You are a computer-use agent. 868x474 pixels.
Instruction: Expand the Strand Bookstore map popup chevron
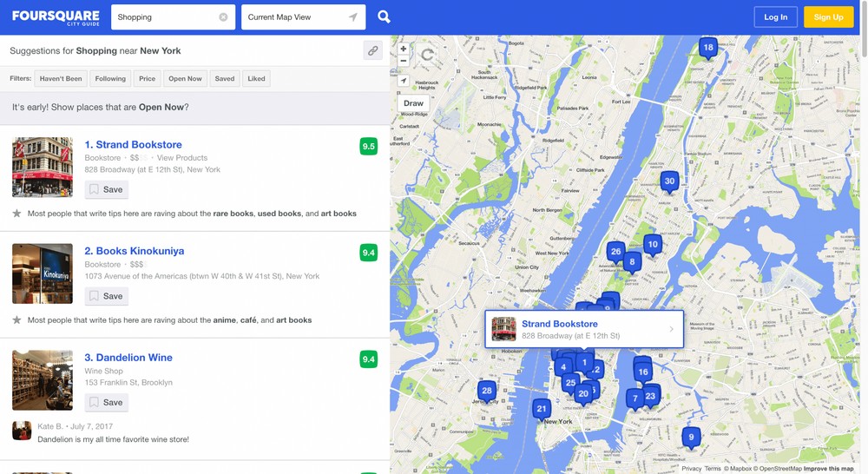point(671,329)
